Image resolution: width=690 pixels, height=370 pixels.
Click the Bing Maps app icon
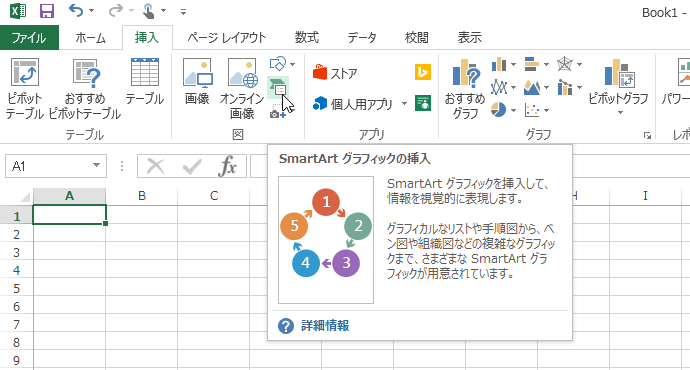click(x=423, y=72)
